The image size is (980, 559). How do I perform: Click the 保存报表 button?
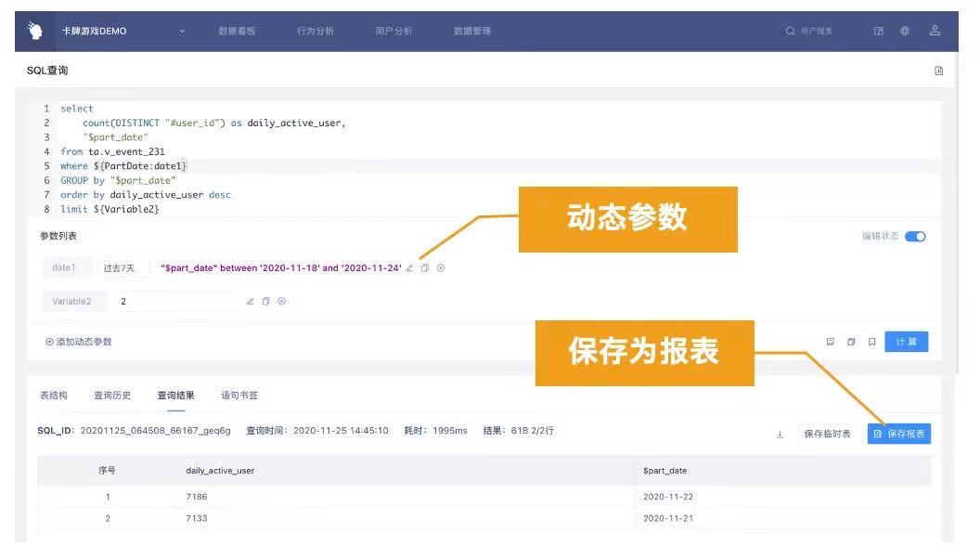(898, 434)
